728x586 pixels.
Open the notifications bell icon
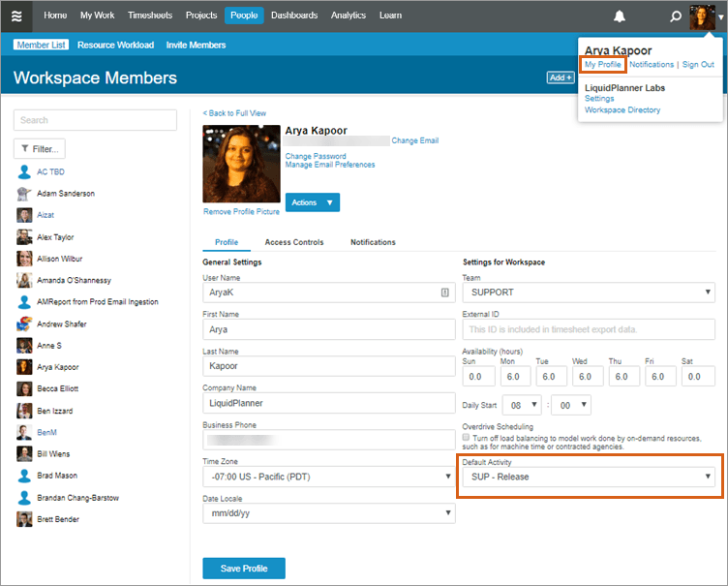coord(620,16)
